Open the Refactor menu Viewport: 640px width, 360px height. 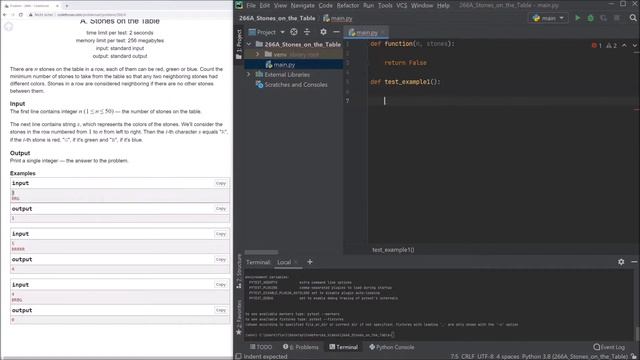(348, 5)
